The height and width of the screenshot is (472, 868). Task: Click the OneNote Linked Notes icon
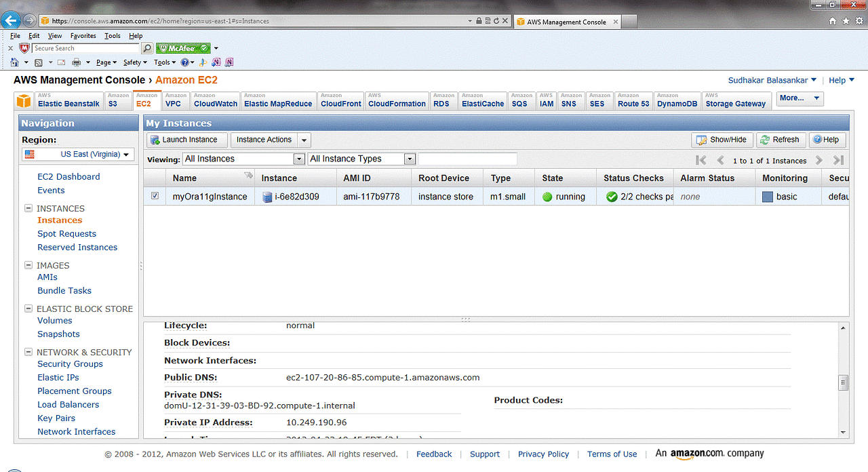[x=229, y=62]
